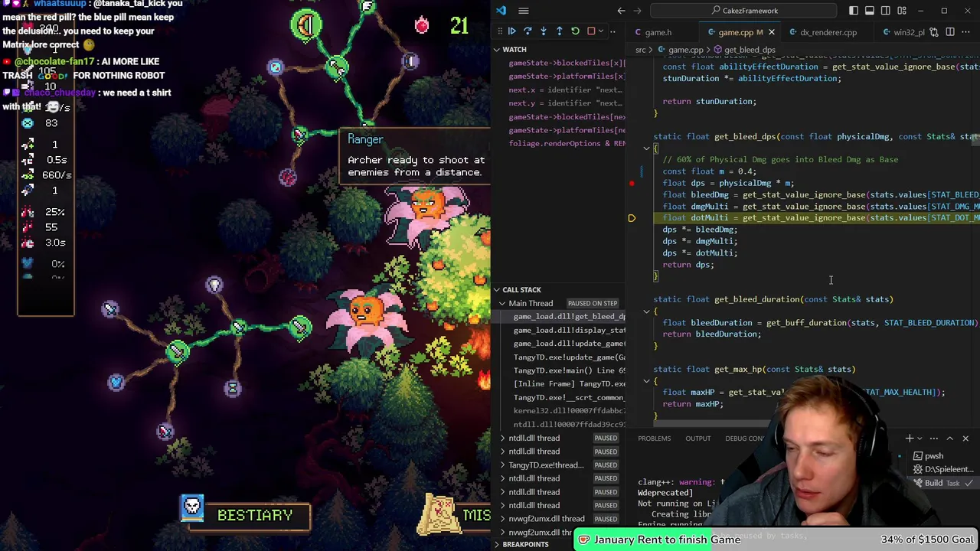Open the DEBUG CONSOLE panel tab
The image size is (980, 551).
pyautogui.click(x=744, y=439)
